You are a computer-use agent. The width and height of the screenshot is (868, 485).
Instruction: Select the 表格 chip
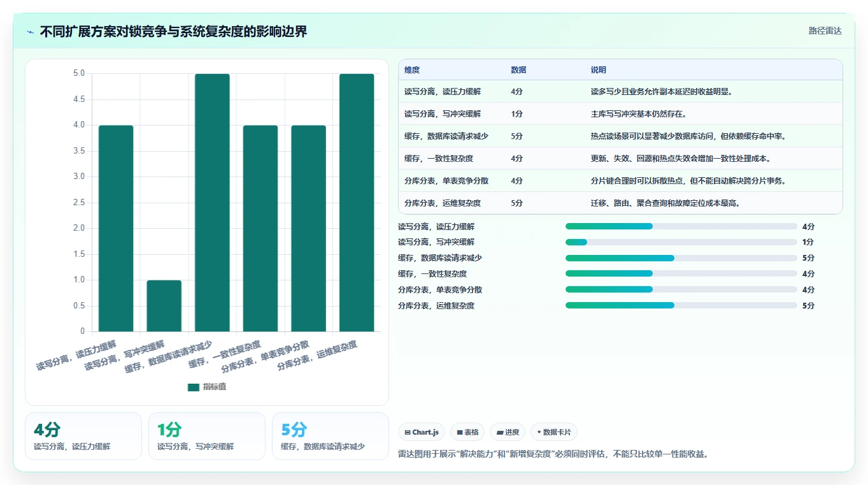click(x=467, y=432)
